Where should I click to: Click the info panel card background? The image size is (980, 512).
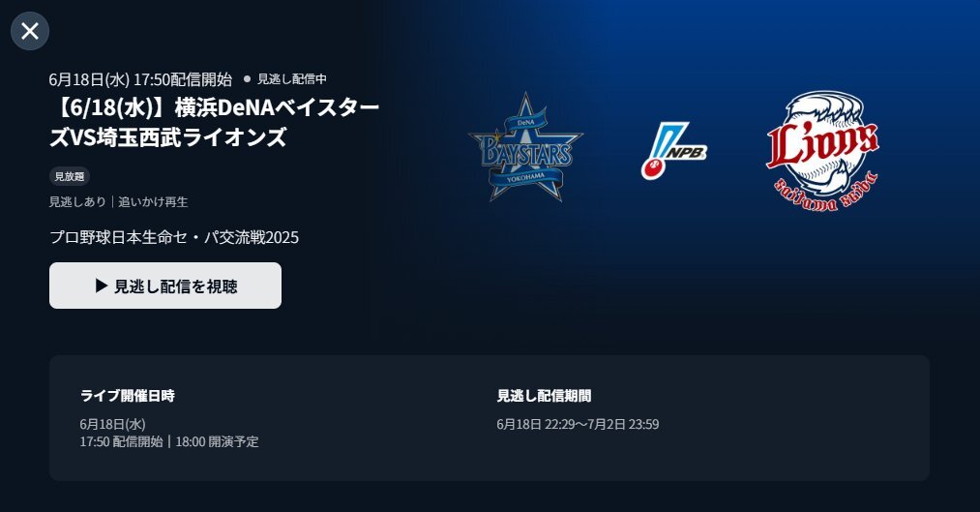490,463
